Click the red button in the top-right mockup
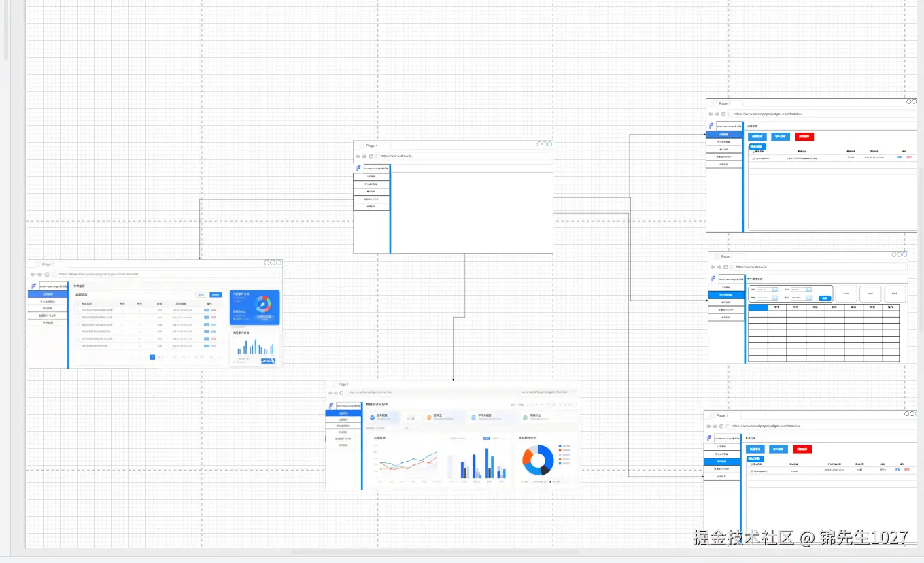 click(803, 137)
